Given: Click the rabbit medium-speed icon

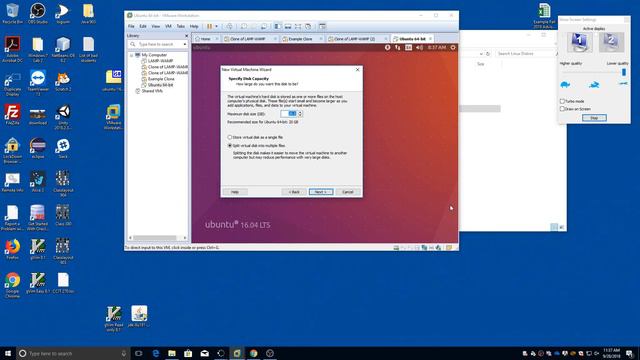Looking at the screenshot, I should coord(594,84).
